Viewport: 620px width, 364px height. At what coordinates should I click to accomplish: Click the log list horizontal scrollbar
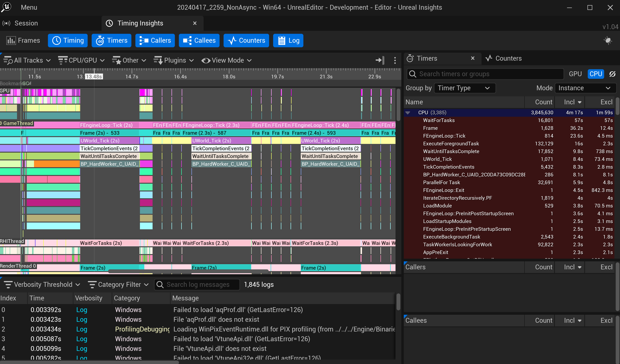[89, 362]
